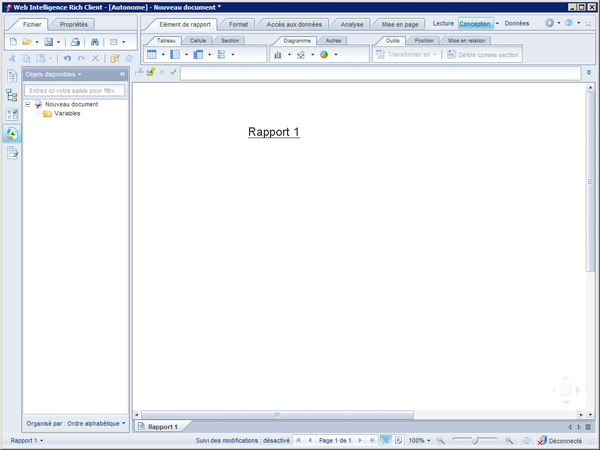Click the New document icon

click(x=13, y=42)
